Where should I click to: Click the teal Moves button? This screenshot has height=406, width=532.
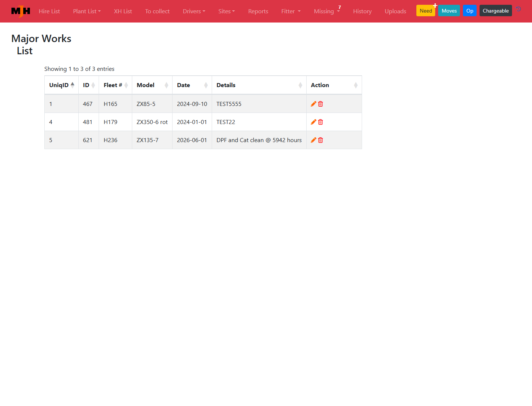click(449, 11)
